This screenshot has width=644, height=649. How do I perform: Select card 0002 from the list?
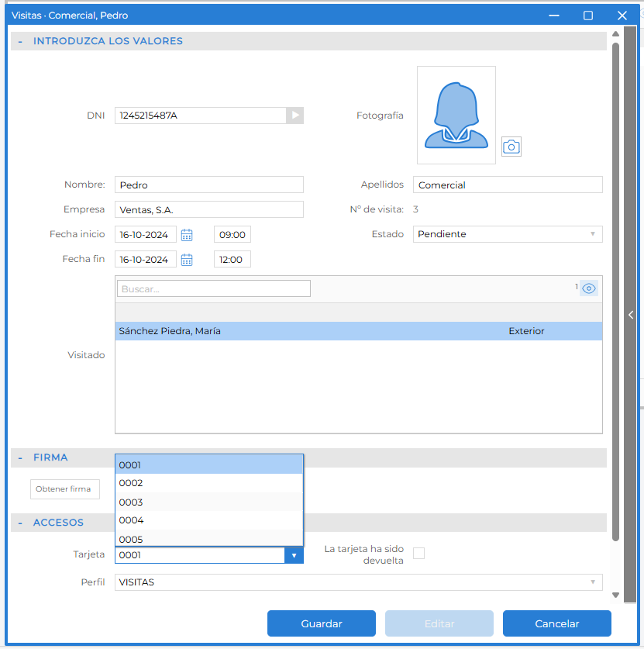tap(209, 483)
